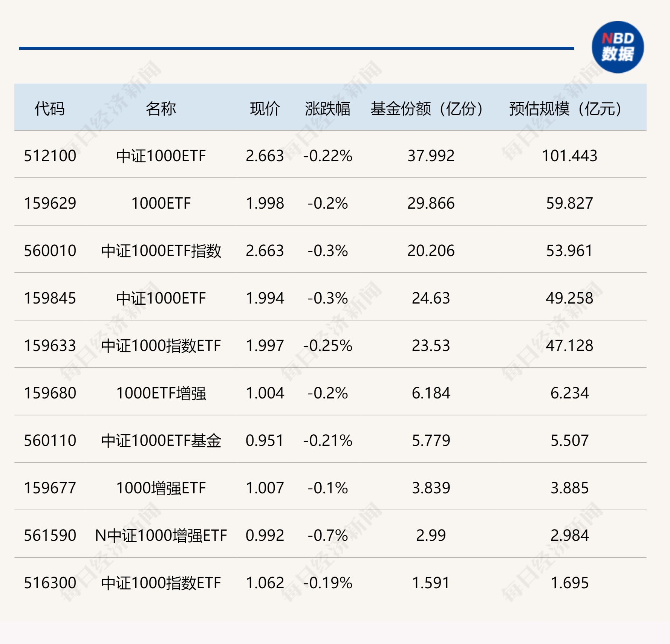The image size is (670, 644).
Task: Click price 1.997
Action: [265, 346]
